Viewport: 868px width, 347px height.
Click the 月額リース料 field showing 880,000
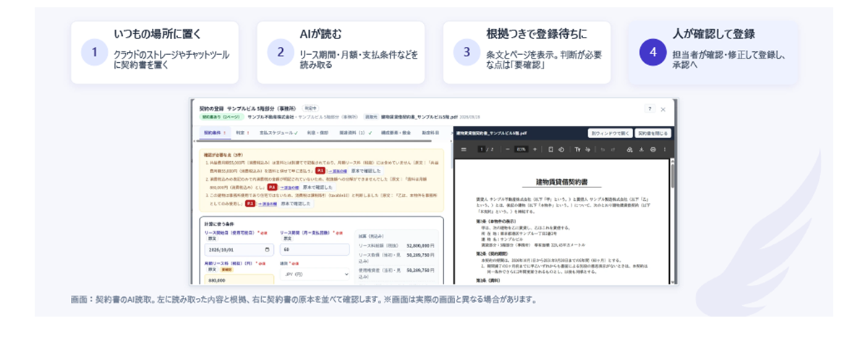[239, 280]
